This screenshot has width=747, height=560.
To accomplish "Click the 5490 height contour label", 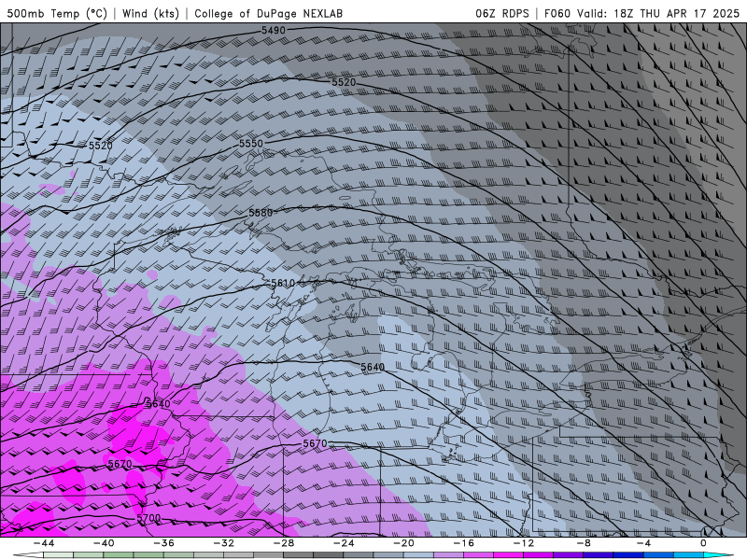I will point(274,31).
